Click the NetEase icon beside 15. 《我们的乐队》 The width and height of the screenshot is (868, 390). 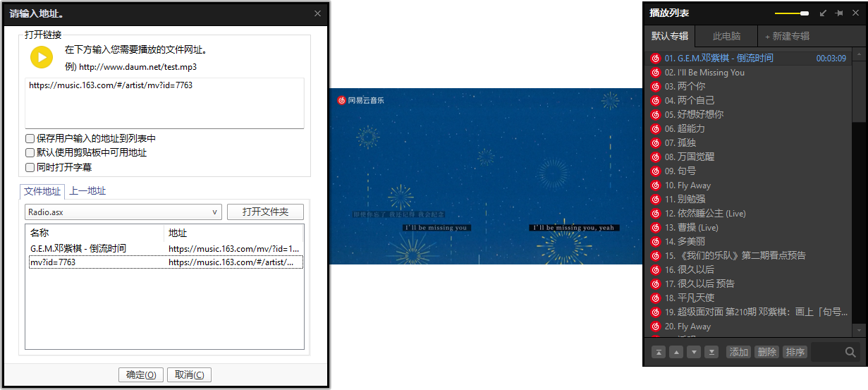(655, 256)
